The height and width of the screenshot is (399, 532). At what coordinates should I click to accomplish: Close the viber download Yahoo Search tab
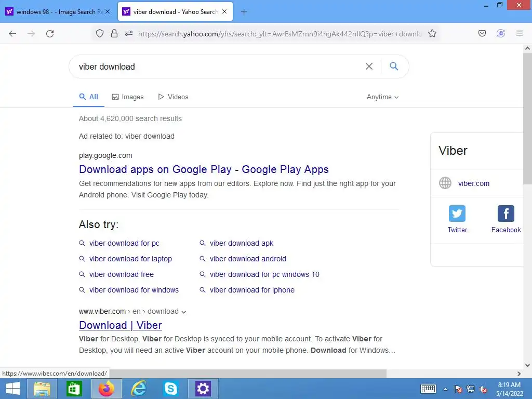point(224,11)
